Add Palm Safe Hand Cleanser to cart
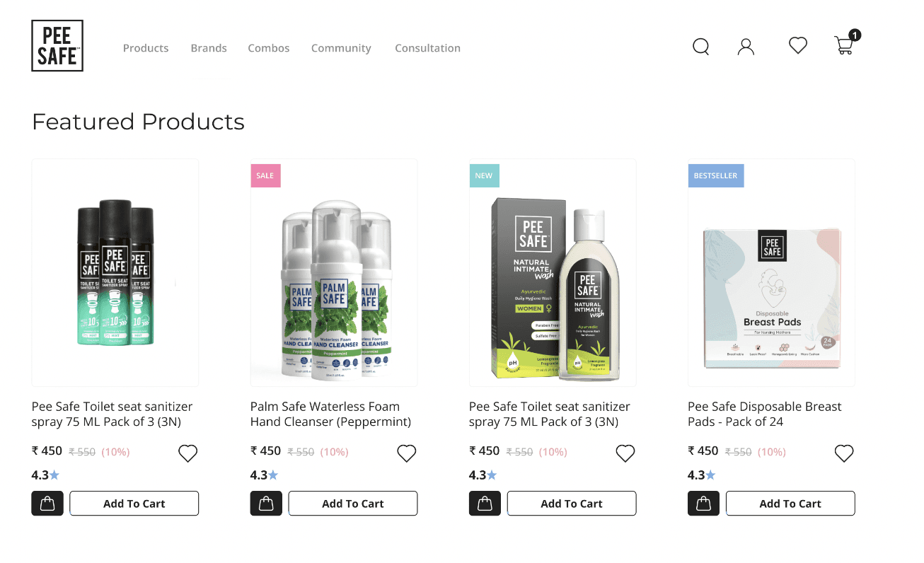 (353, 504)
